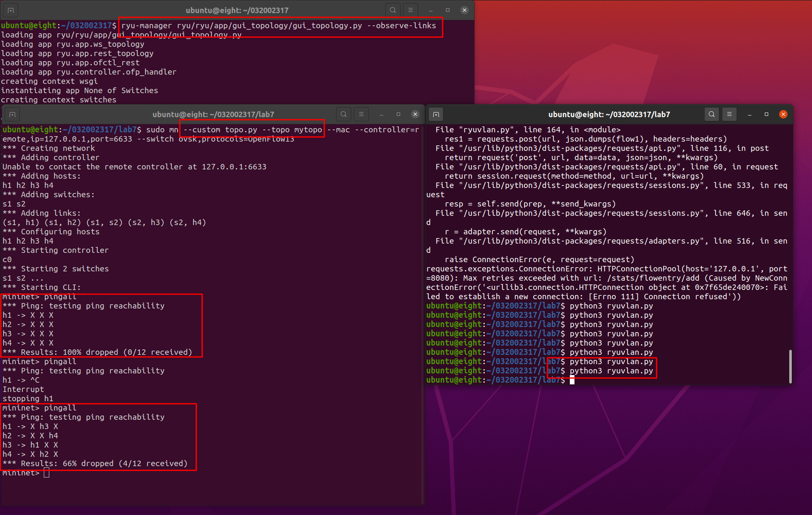
Task: Click search icon in ryuvlan terminal window
Action: (712, 114)
